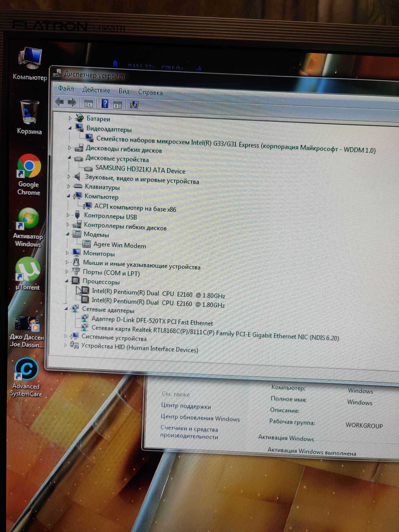
Task: Open the Корзина recycle bin icon
Action: tap(29, 117)
